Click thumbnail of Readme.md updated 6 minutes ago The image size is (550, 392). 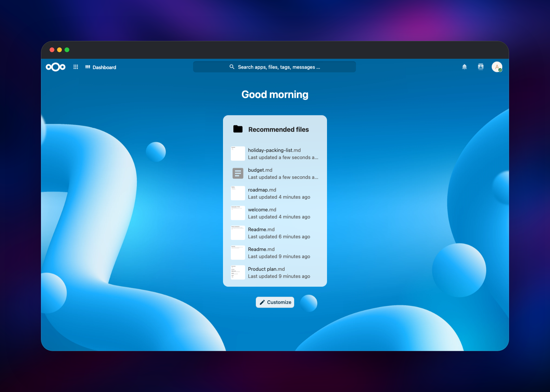238,233
